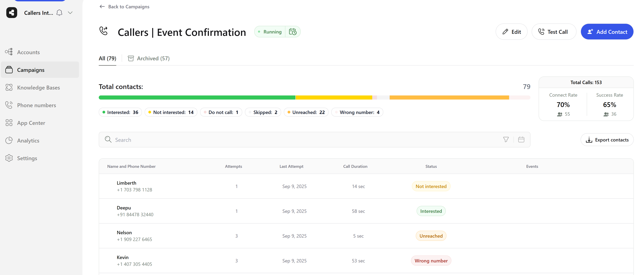Toggle the Do not call filter chip
The width and height of the screenshot is (644, 275).
(x=221, y=112)
